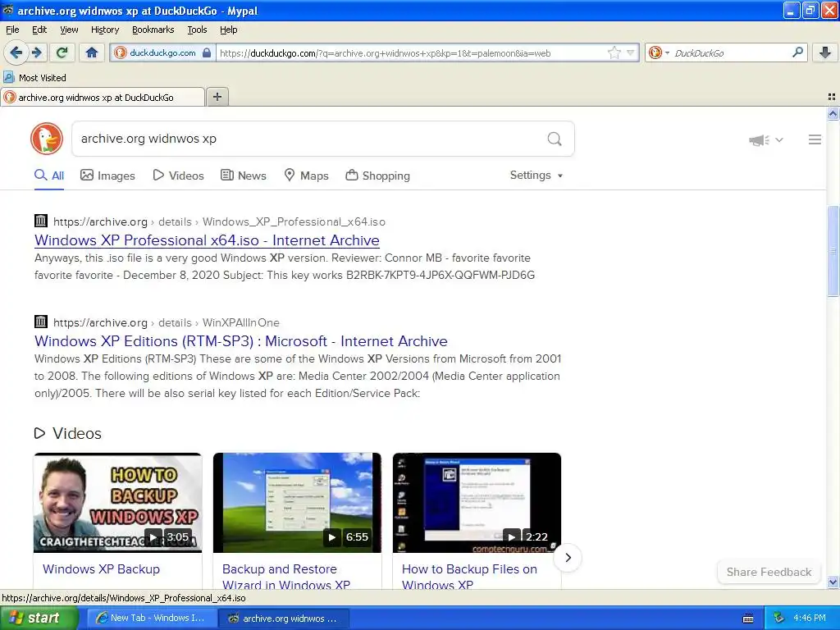Click the Share Feedback button
The image size is (840, 630).
[769, 572]
